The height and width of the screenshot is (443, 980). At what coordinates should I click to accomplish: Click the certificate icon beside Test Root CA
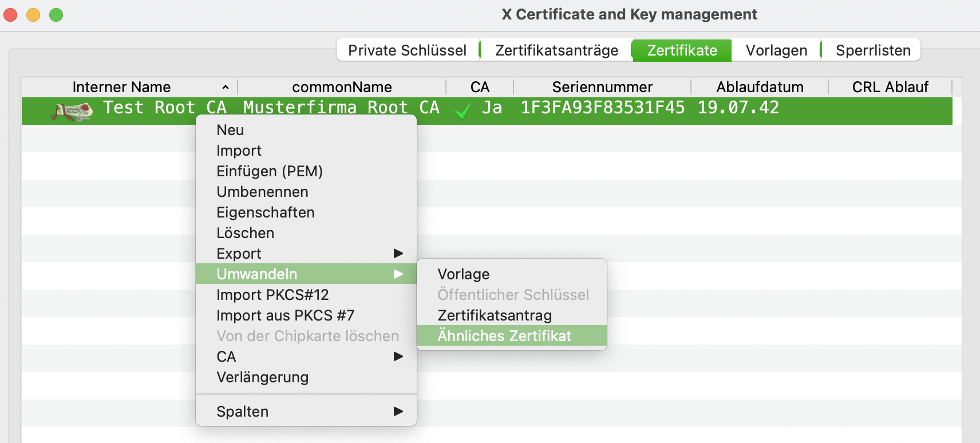72,110
